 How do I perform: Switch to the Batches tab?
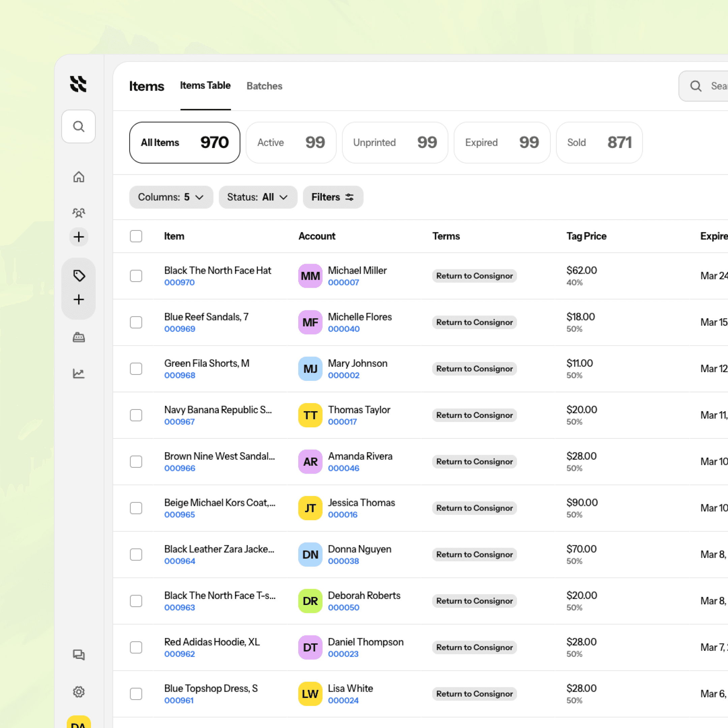[264, 86]
